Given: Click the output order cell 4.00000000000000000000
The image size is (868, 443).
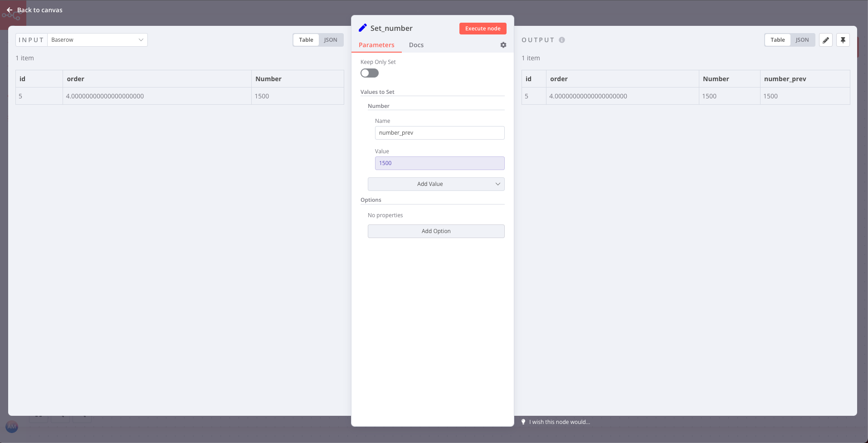Looking at the screenshot, I should click(623, 96).
